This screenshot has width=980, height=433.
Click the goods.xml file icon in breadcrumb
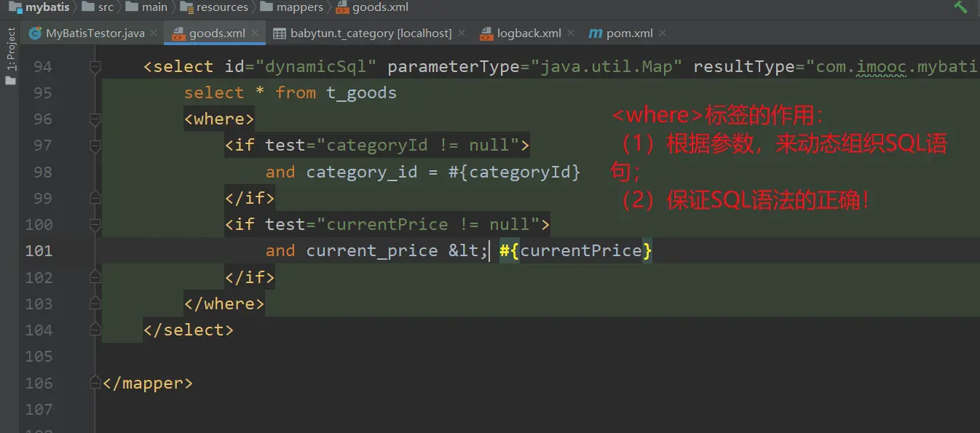pyautogui.click(x=343, y=7)
